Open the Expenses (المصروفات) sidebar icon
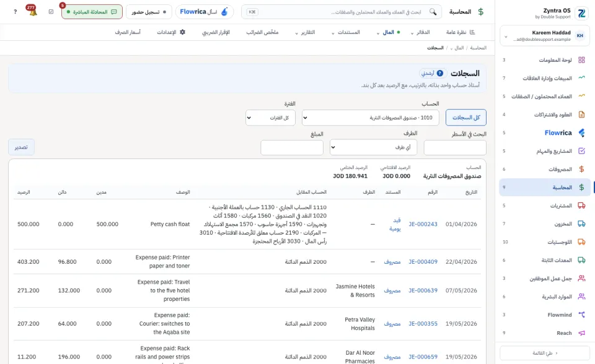 pyautogui.click(x=581, y=169)
